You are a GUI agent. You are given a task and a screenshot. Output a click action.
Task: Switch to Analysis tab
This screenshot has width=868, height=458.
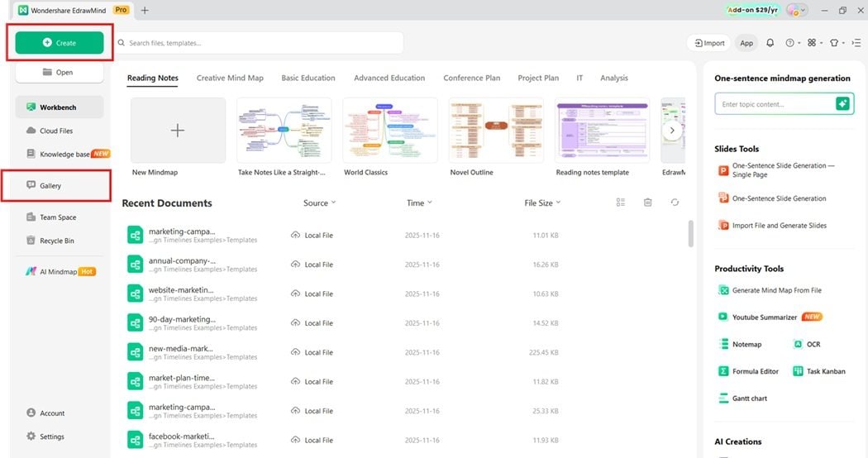click(x=614, y=78)
